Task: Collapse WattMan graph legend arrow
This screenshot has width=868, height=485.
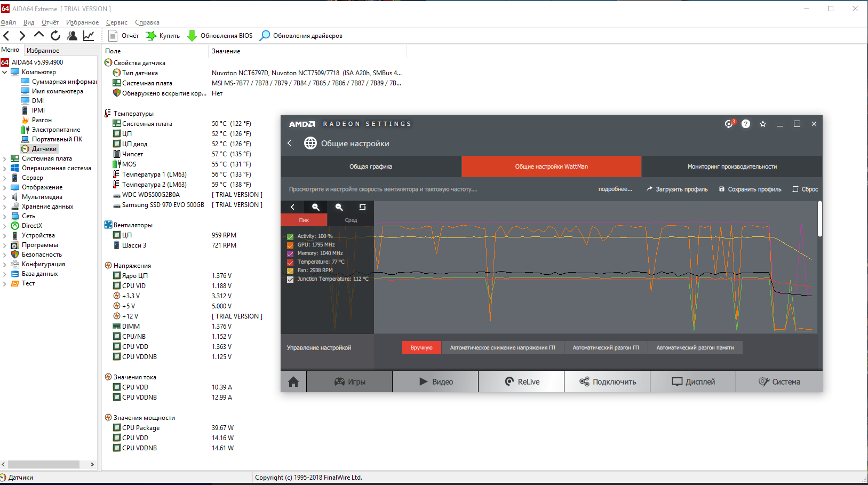Action: 292,207
